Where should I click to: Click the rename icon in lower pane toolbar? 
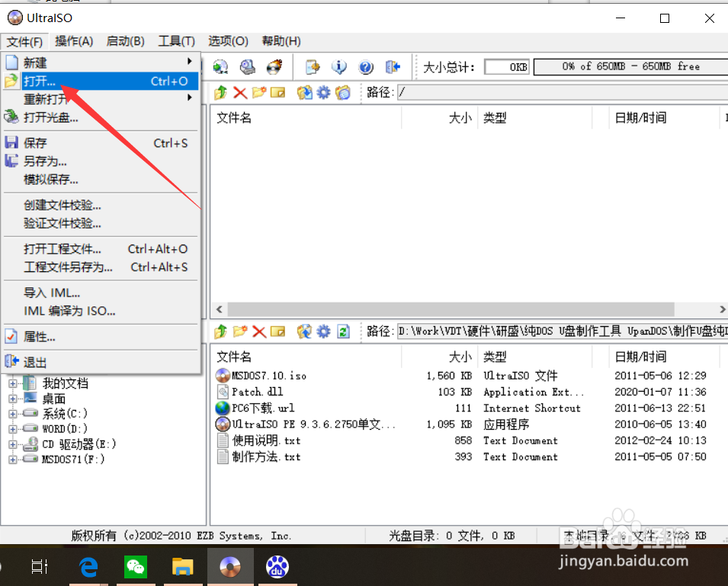click(x=277, y=331)
